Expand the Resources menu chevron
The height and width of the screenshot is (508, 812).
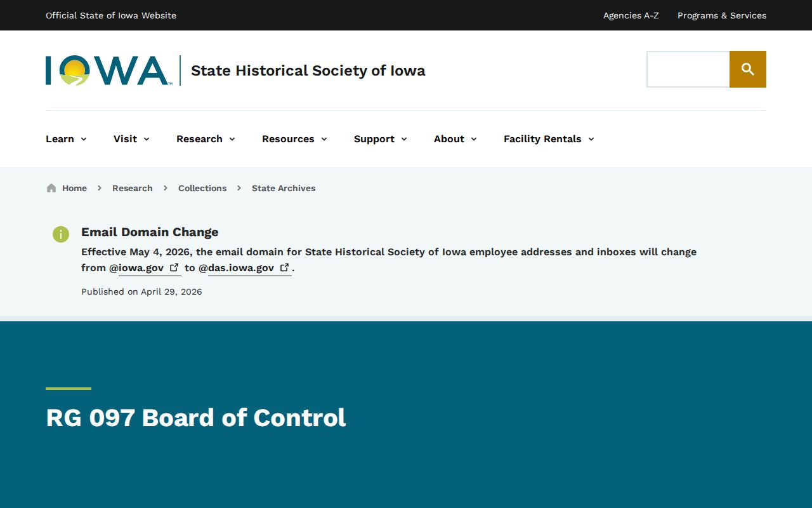pos(324,139)
